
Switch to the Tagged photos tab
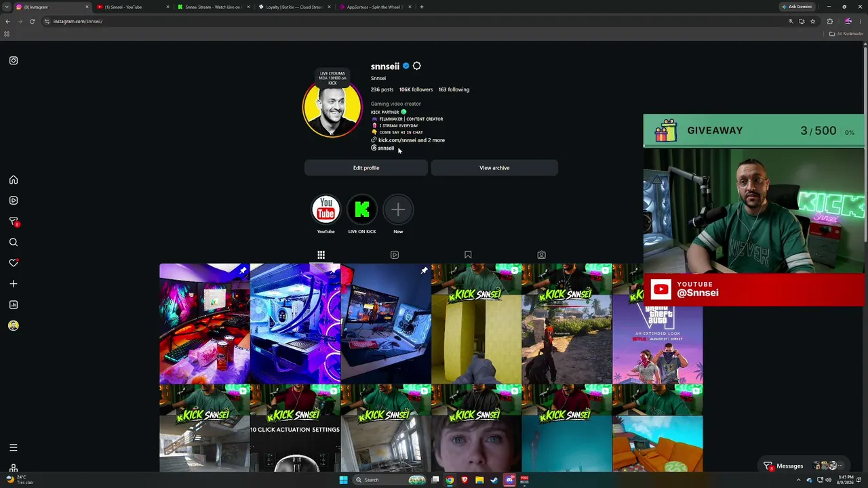[x=541, y=255]
